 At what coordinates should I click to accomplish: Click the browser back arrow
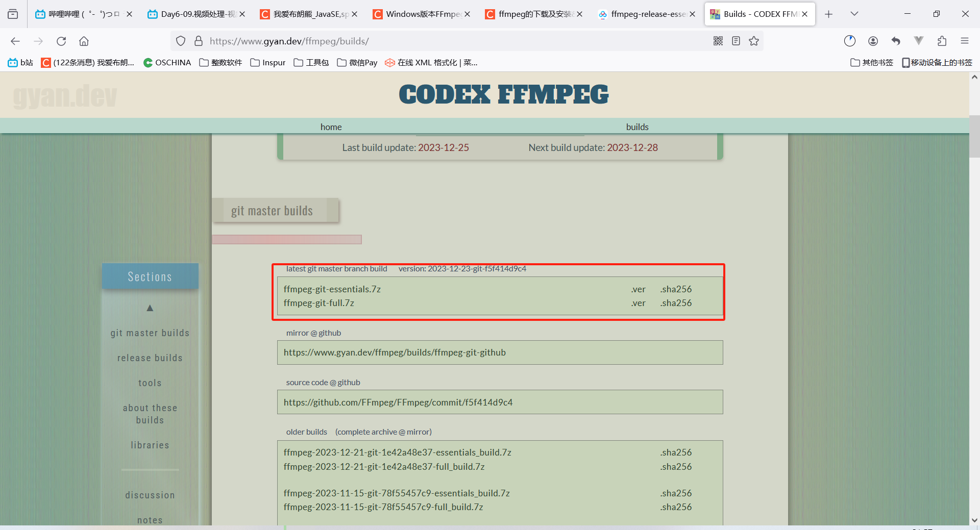click(x=15, y=41)
